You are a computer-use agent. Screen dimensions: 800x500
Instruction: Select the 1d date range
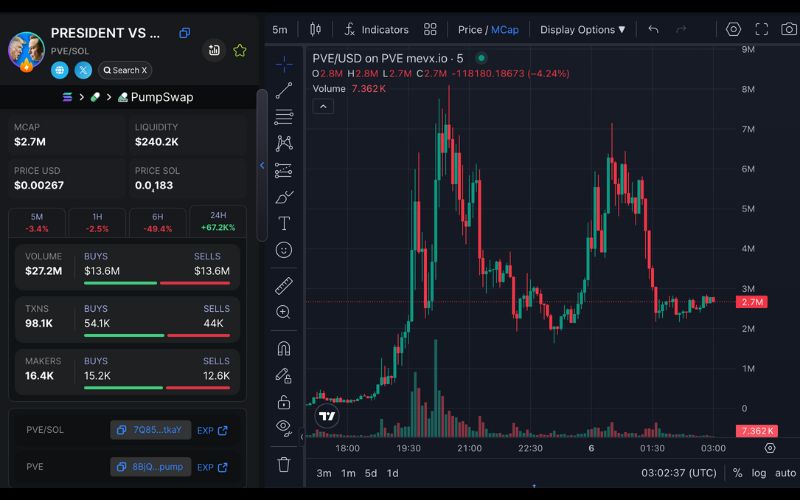pos(392,473)
